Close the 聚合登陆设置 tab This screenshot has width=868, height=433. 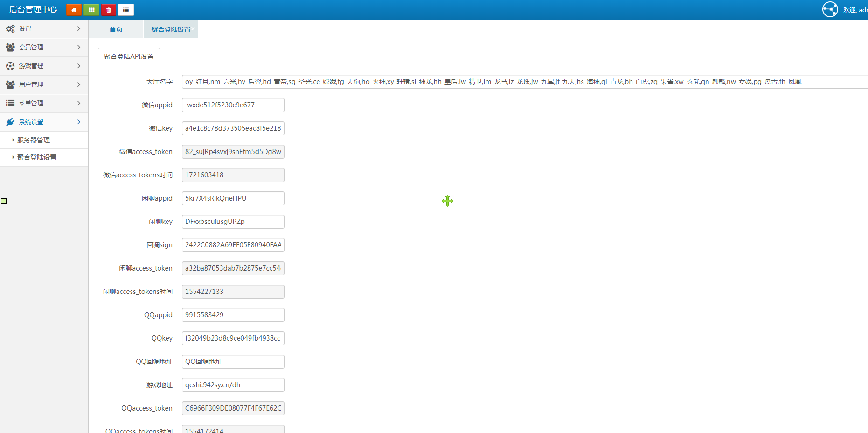(194, 29)
